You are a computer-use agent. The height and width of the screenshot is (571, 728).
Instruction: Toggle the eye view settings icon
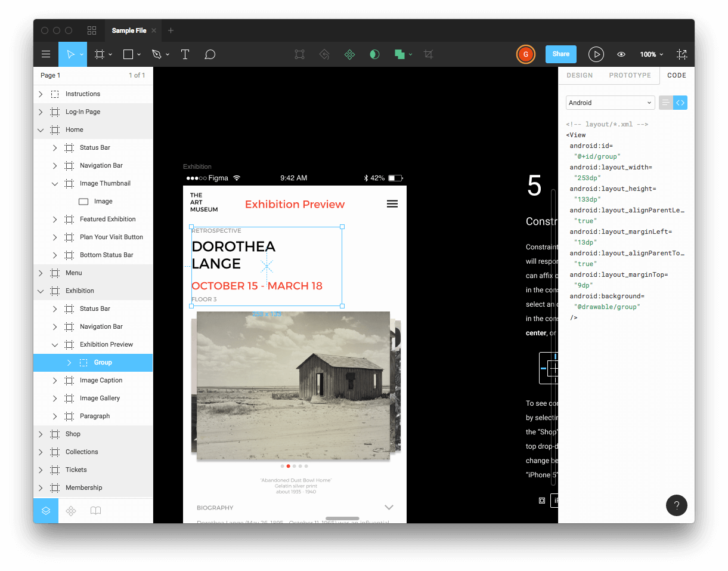coord(621,54)
